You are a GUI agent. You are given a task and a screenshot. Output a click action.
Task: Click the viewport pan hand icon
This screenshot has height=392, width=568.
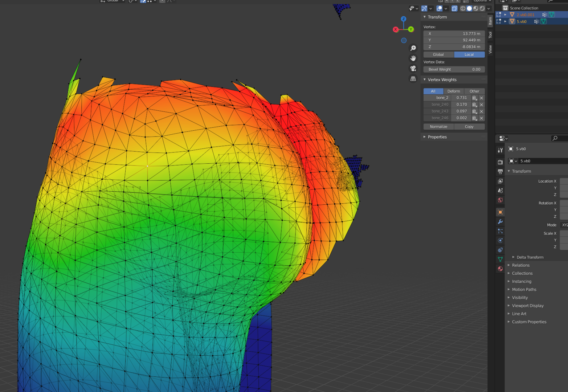(413, 58)
